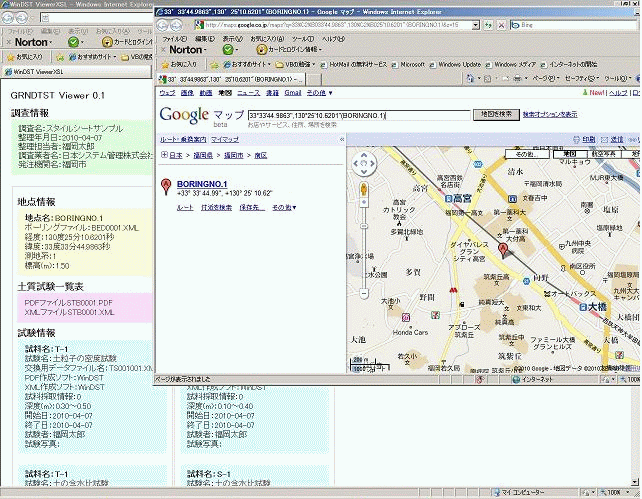Click the map zoom slider track
This screenshot has width=642, height=499.
[x=364, y=248]
